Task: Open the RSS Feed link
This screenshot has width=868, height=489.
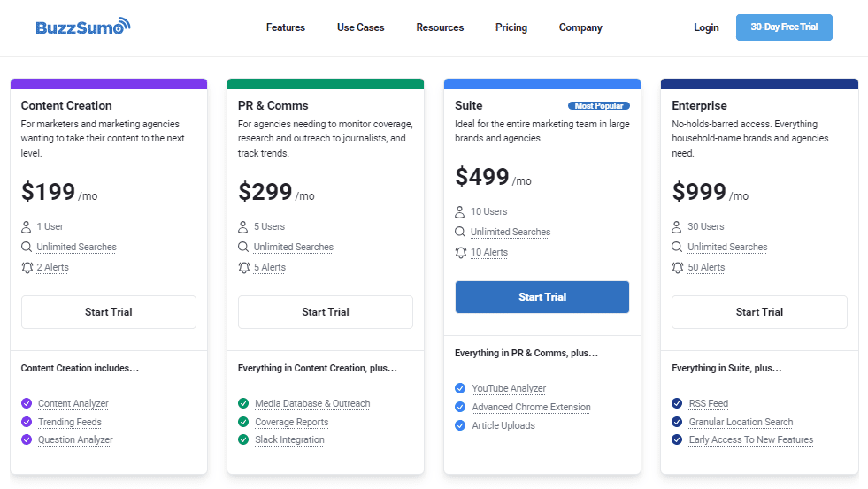Action: 709,403
